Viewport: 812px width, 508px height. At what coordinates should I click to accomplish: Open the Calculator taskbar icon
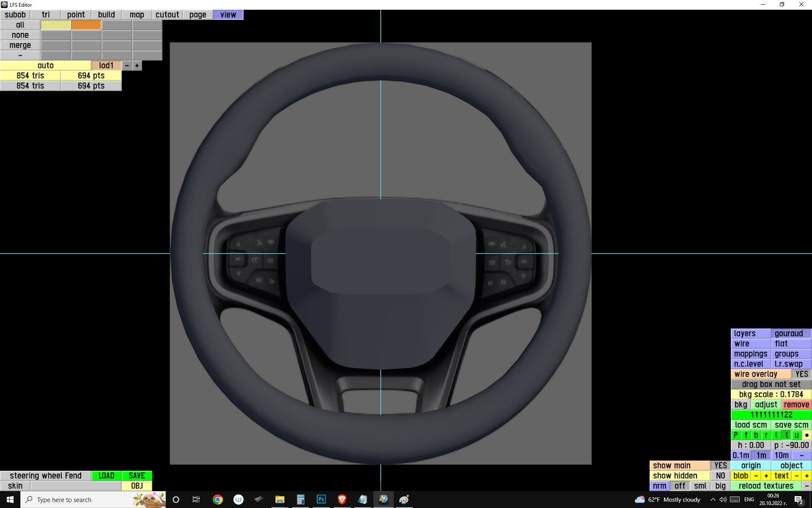click(300, 500)
